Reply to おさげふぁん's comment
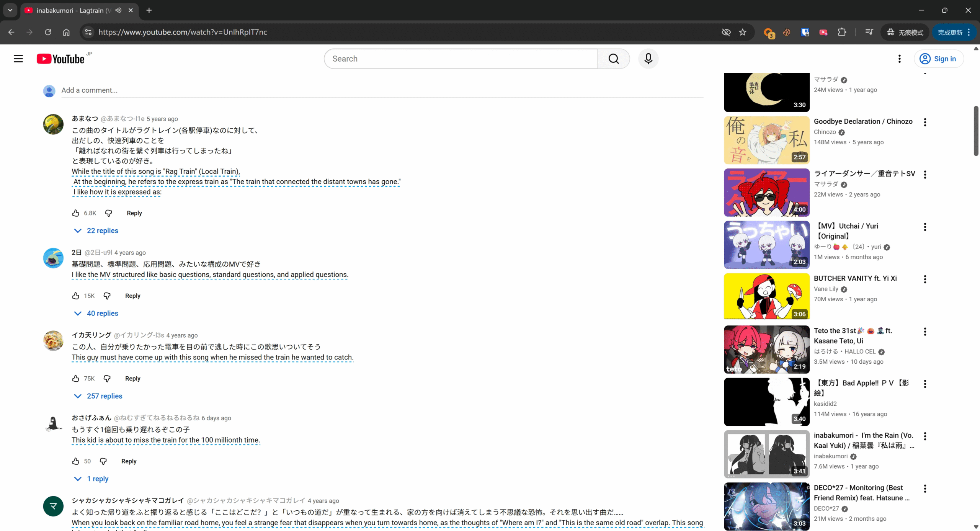980x531 pixels. [128, 461]
